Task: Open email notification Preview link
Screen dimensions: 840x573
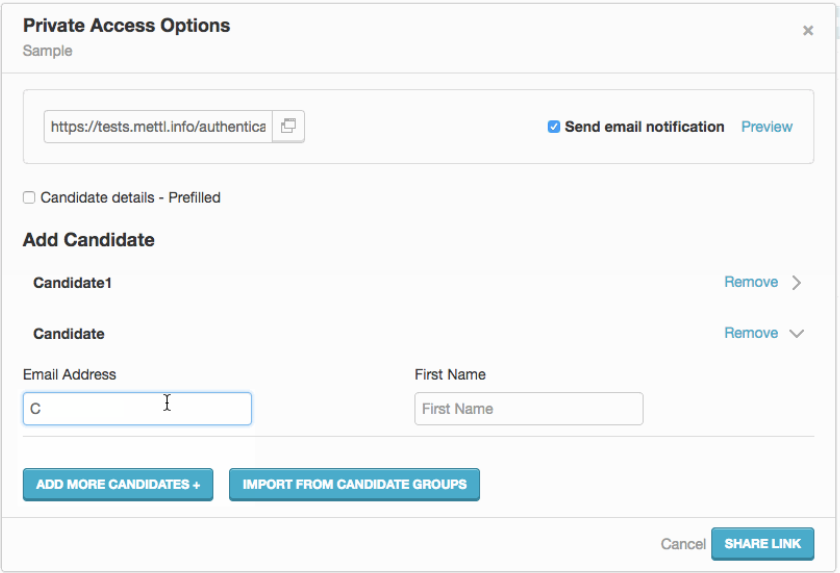Action: click(x=766, y=127)
